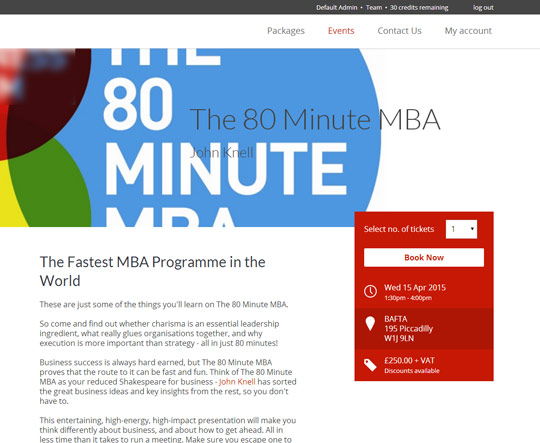The width and height of the screenshot is (540, 443).
Task: Click 'The Fastest MBA Programme in the World' heading
Action: point(153,271)
